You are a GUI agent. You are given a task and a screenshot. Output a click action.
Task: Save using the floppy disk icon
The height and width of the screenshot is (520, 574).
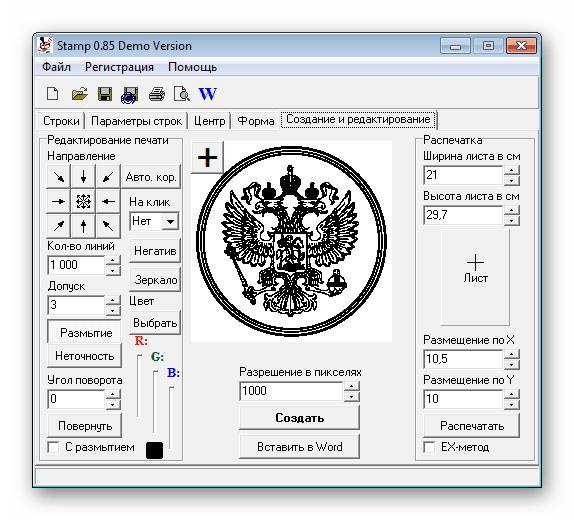coord(105,94)
